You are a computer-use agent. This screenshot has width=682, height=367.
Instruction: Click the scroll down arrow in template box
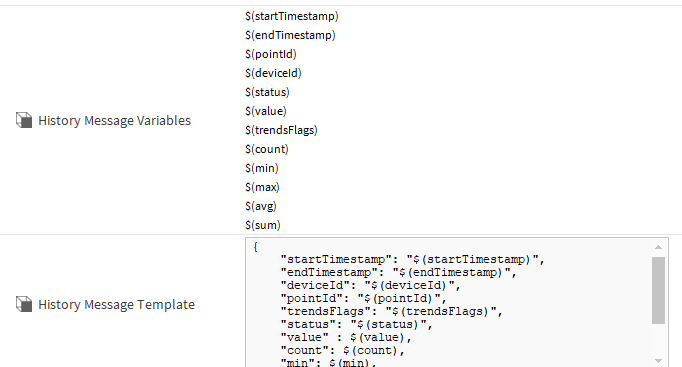coord(659,361)
